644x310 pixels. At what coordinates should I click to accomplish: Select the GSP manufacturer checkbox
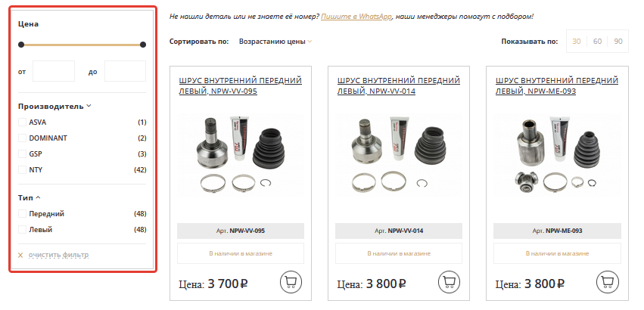22,154
